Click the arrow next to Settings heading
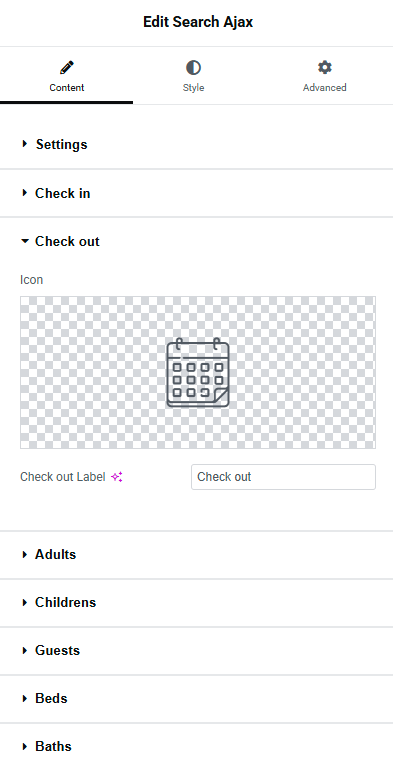 (x=25, y=144)
